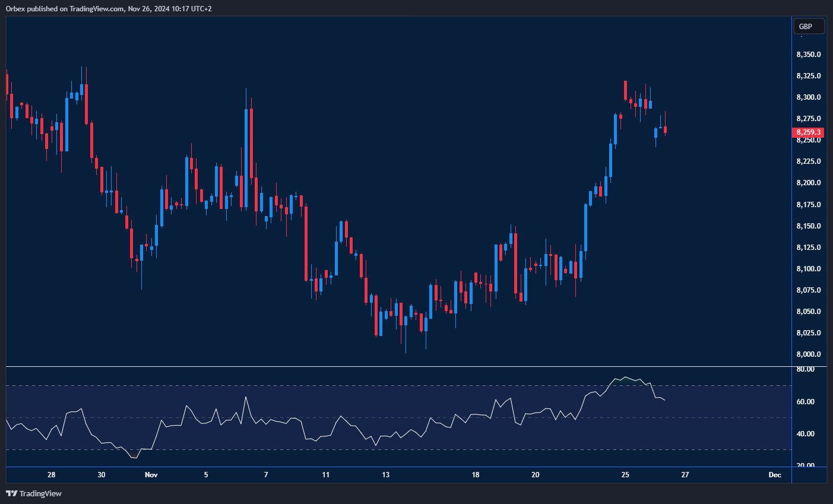Click separator line between price and RSI panes

point(398,367)
